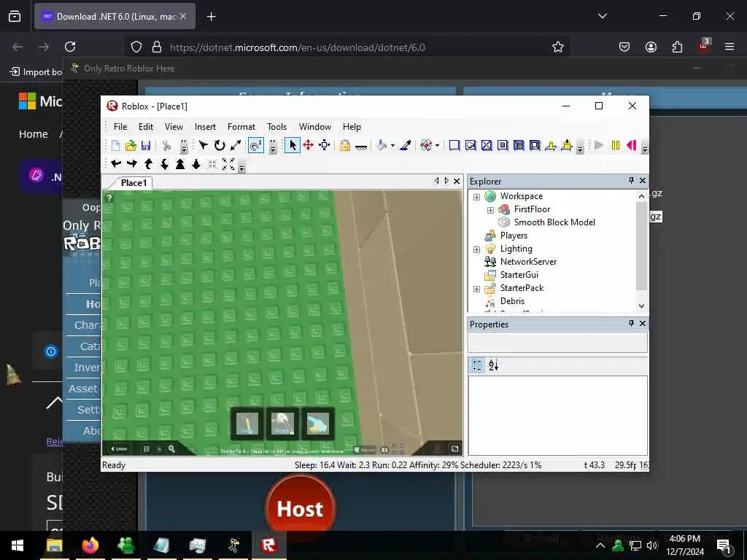This screenshot has width=747, height=560.
Task: Select NetworkServer in the Explorer tree
Action: pos(528,262)
